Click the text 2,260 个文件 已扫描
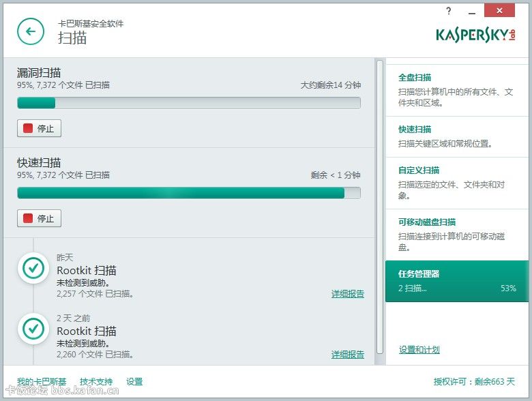The height and width of the screenshot is (401, 532). 95,355
